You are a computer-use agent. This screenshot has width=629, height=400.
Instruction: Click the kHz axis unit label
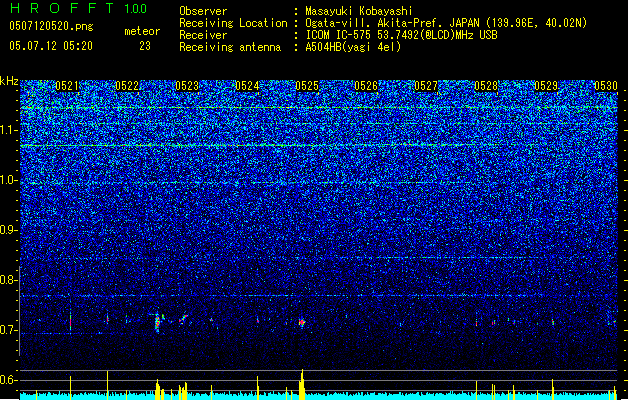tap(9, 81)
